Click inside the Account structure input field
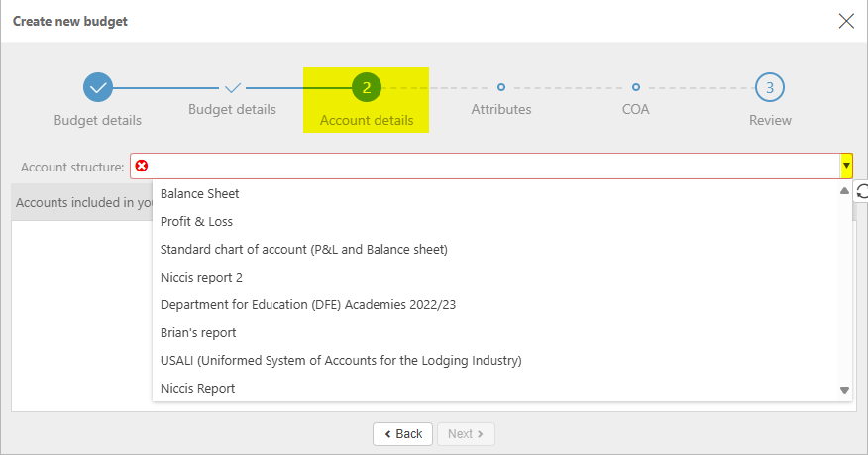 (486, 166)
